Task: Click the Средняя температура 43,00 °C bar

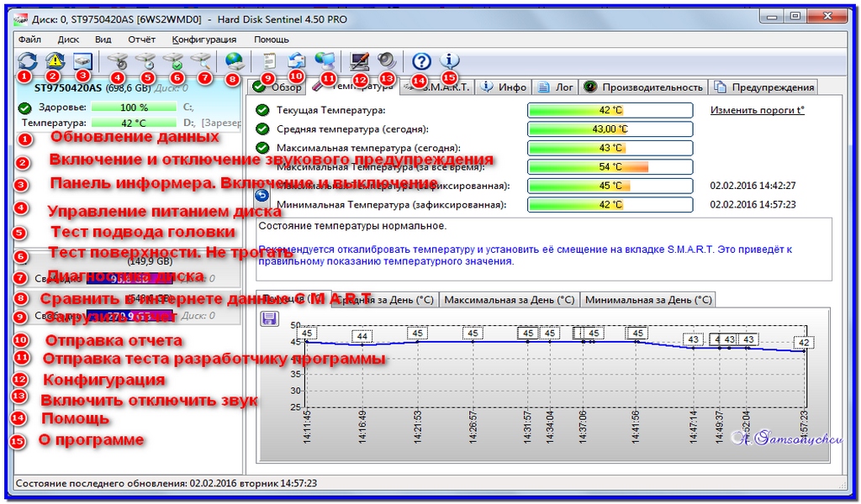Action: coord(610,129)
